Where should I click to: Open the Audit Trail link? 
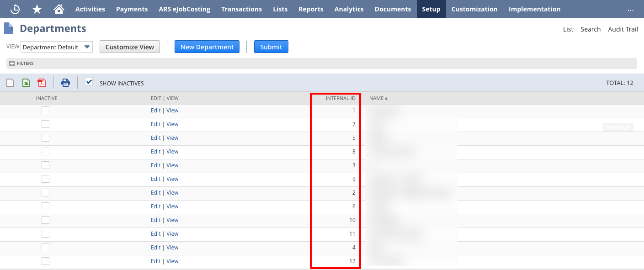[x=623, y=29]
